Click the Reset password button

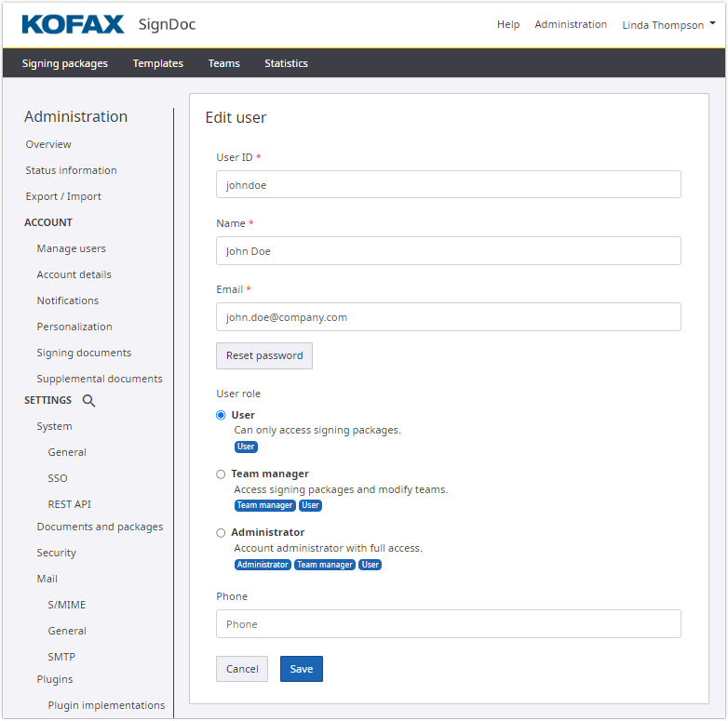click(264, 355)
